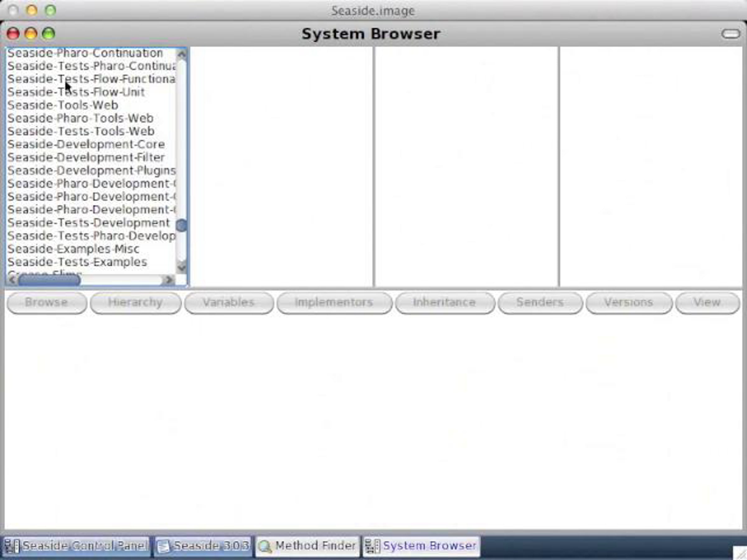
Task: Maximize System Browser with green button
Action: pyautogui.click(x=49, y=33)
